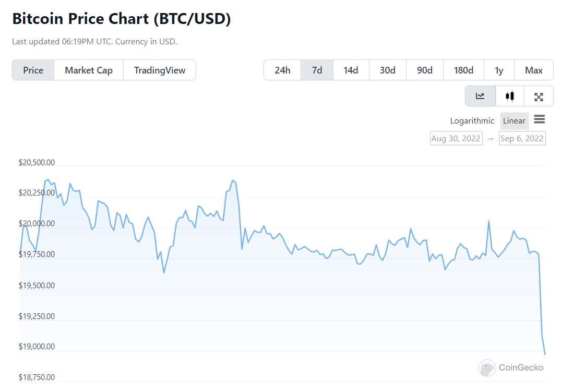Select the line chart view icon
This screenshot has height=392, width=562.
pyautogui.click(x=480, y=96)
